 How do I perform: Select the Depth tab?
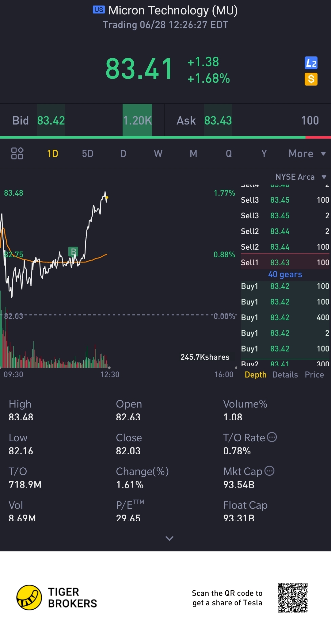[256, 375]
